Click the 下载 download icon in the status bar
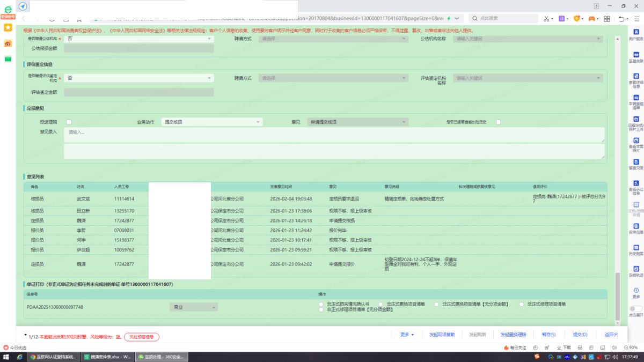This screenshot has width=644, height=362. point(565,348)
